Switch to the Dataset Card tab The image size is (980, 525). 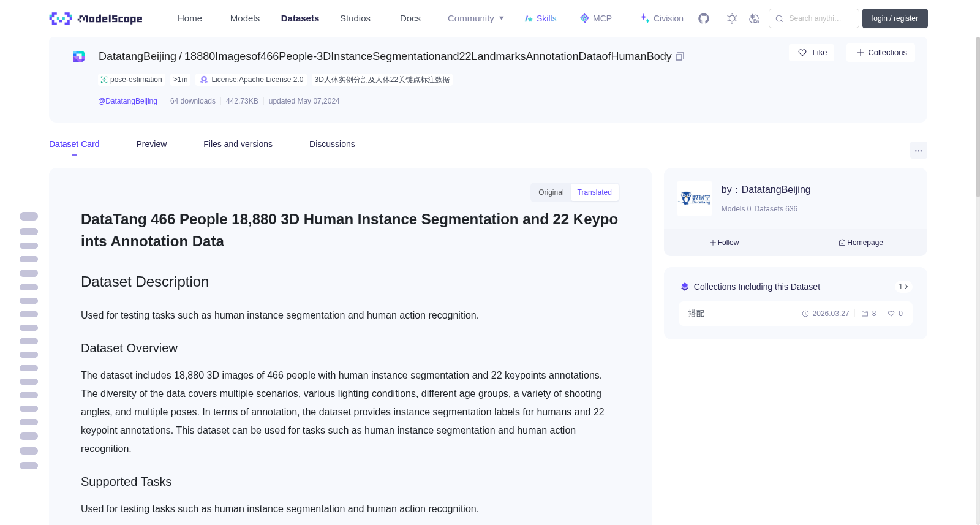(74, 144)
